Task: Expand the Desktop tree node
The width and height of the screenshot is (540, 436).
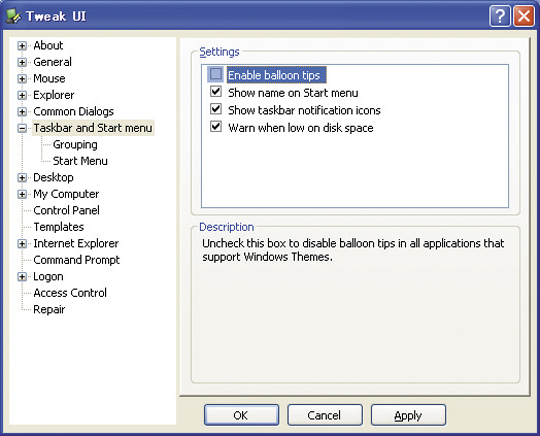Action: tap(22, 178)
